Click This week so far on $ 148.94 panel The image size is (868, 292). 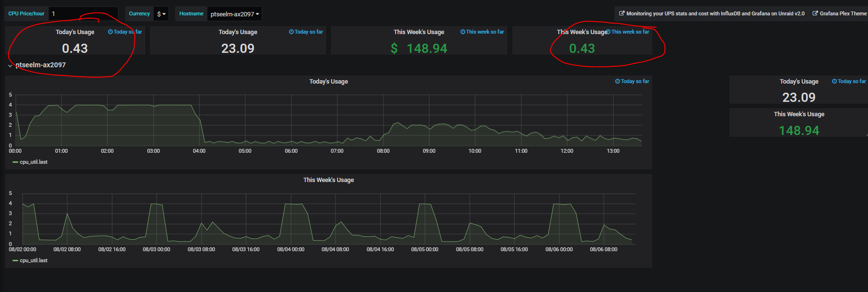pos(482,32)
